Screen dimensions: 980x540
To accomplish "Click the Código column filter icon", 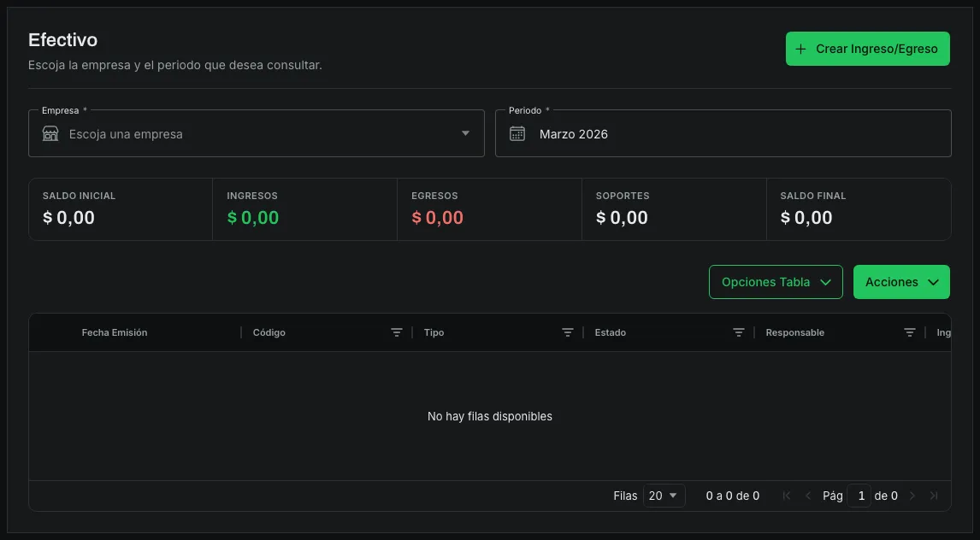I will pyautogui.click(x=396, y=332).
